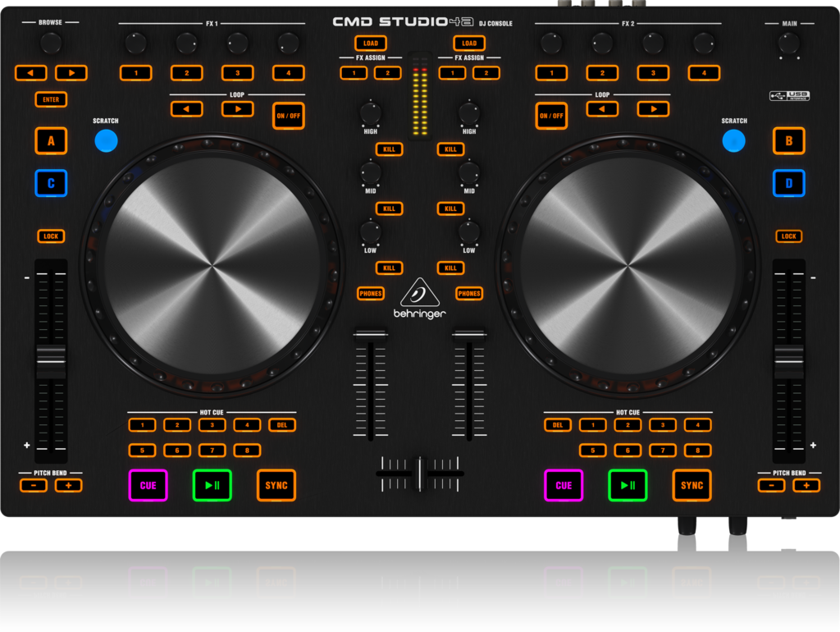Toggle right blue SCRATCH button

coord(734,141)
